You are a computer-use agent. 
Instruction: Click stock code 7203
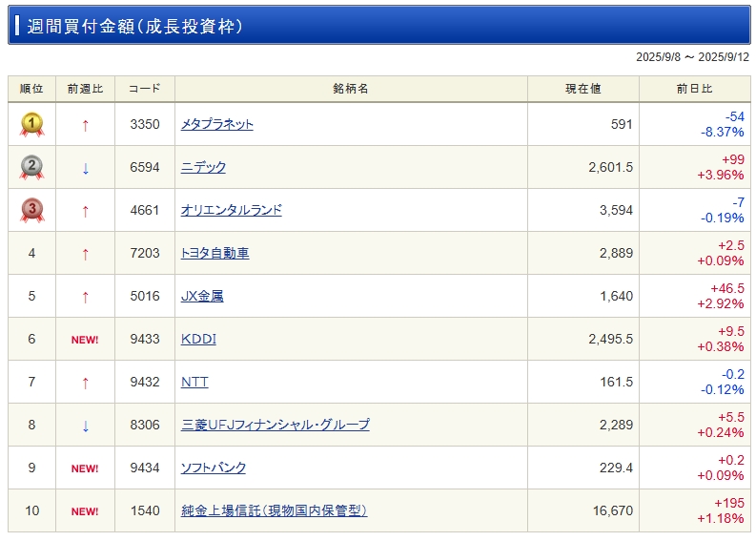(145, 254)
